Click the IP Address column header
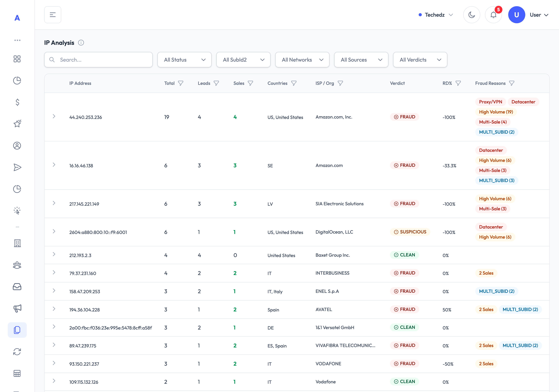Viewport: 559px width, 392px height. [80, 83]
